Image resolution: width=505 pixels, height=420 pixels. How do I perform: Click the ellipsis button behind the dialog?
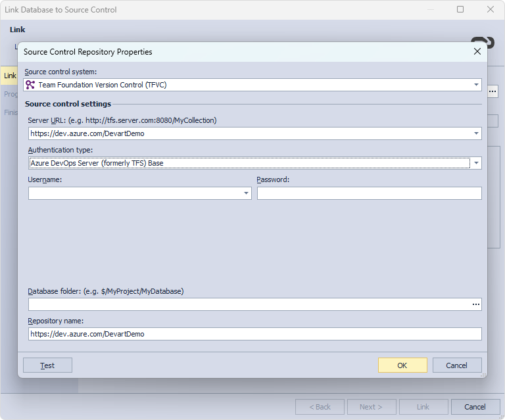493,91
